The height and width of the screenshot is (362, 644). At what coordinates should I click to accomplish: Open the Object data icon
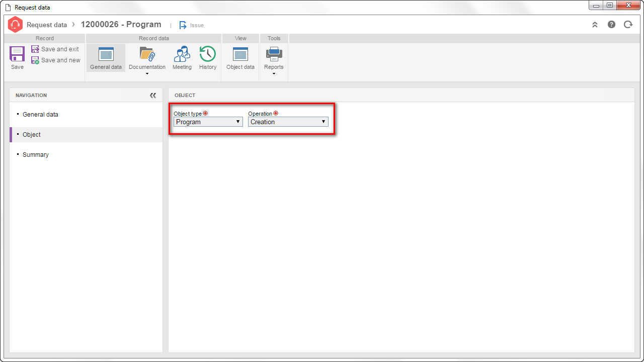[x=240, y=54]
